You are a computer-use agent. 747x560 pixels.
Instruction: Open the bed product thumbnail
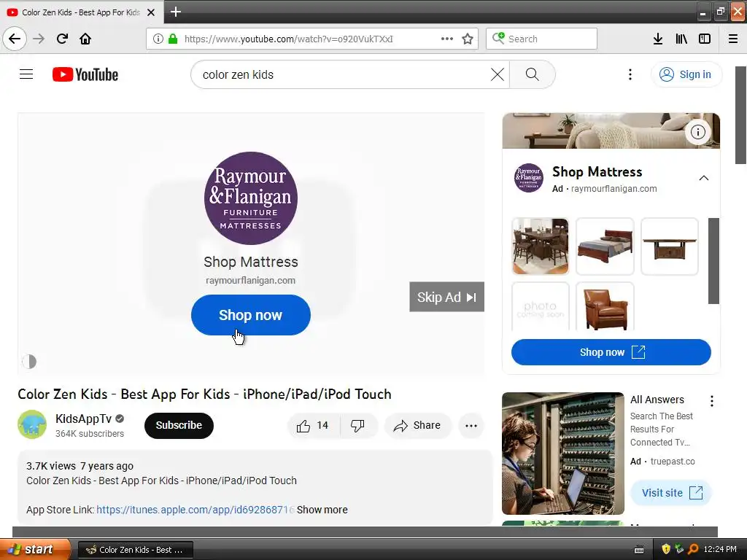click(x=605, y=246)
